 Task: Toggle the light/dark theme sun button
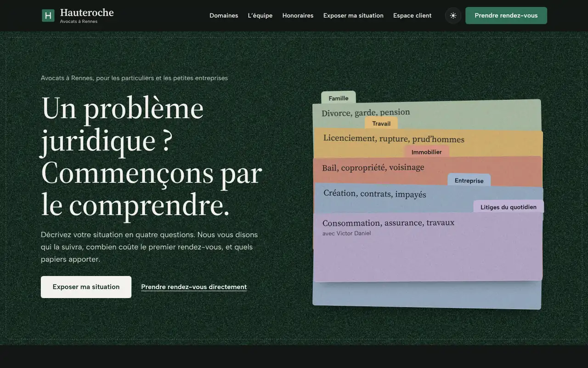point(453,16)
